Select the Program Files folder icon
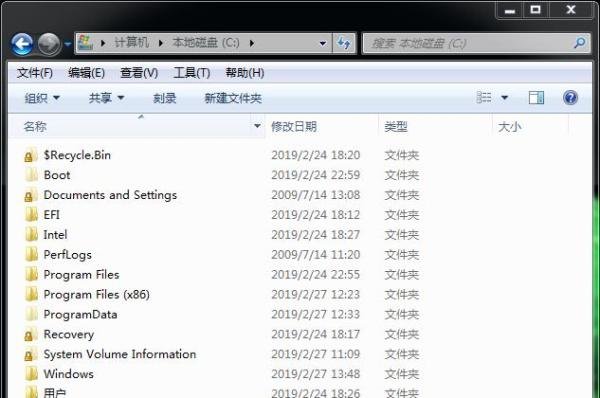The width and height of the screenshot is (600, 398). (x=31, y=274)
